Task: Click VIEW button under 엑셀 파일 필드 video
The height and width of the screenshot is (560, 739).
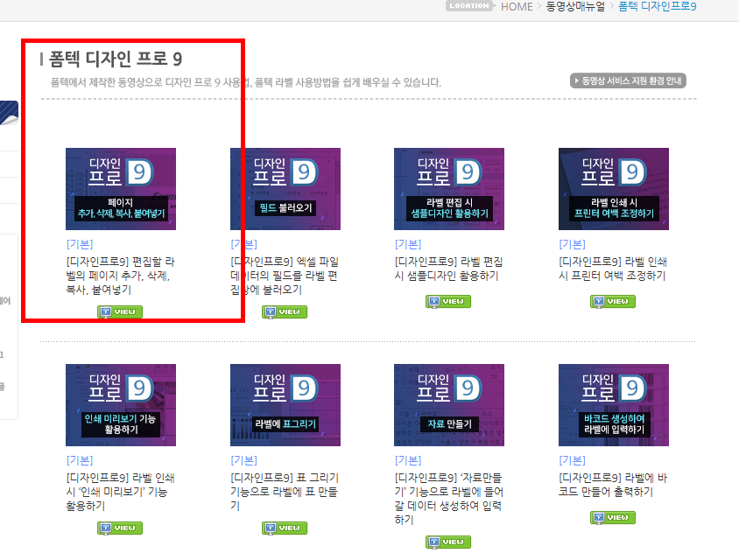Action: (285, 311)
